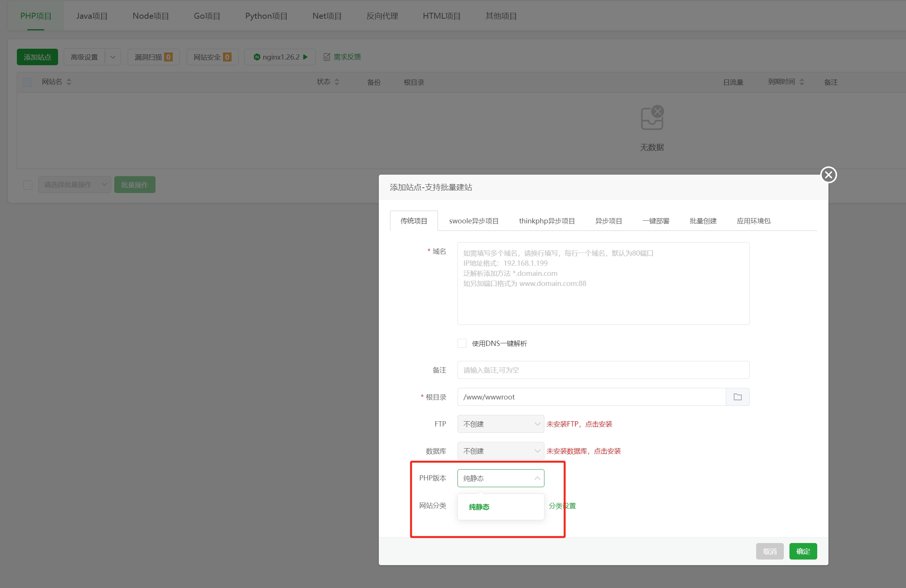Focus the 备注 input field

point(603,370)
